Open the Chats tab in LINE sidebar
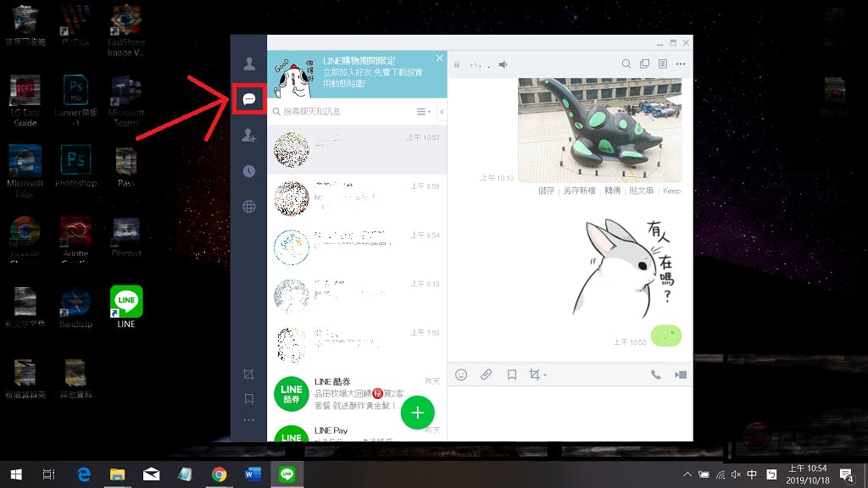Screen dimensions: 868x488 [x=249, y=99]
